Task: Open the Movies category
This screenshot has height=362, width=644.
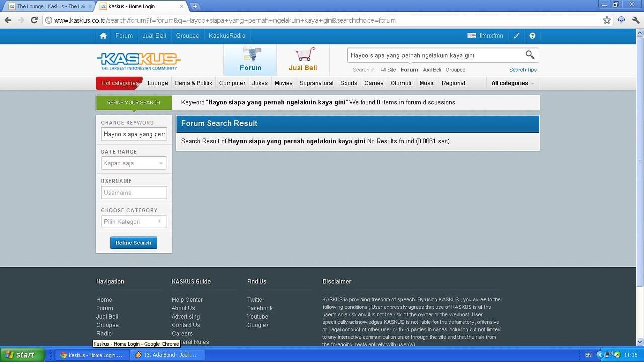Action: [283, 83]
